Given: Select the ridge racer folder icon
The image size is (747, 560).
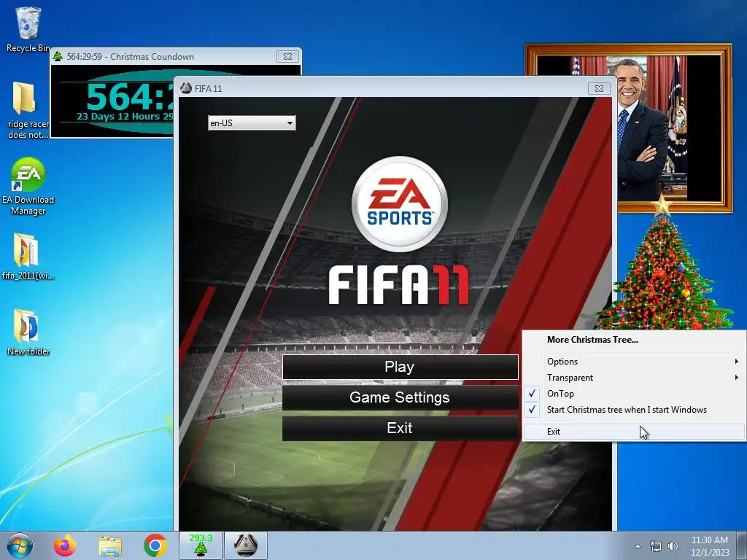Looking at the screenshot, I should [x=28, y=109].
